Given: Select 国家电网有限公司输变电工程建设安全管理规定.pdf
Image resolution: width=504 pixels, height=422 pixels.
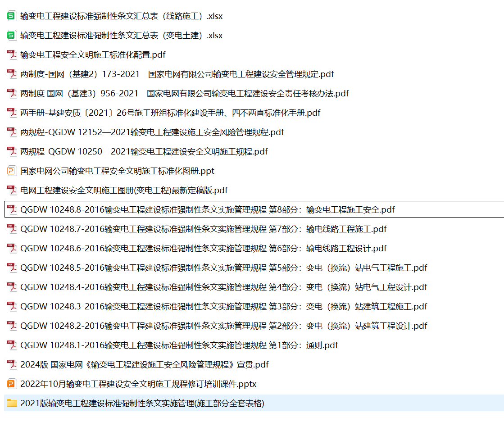Looking at the screenshot, I should tap(241, 74).
